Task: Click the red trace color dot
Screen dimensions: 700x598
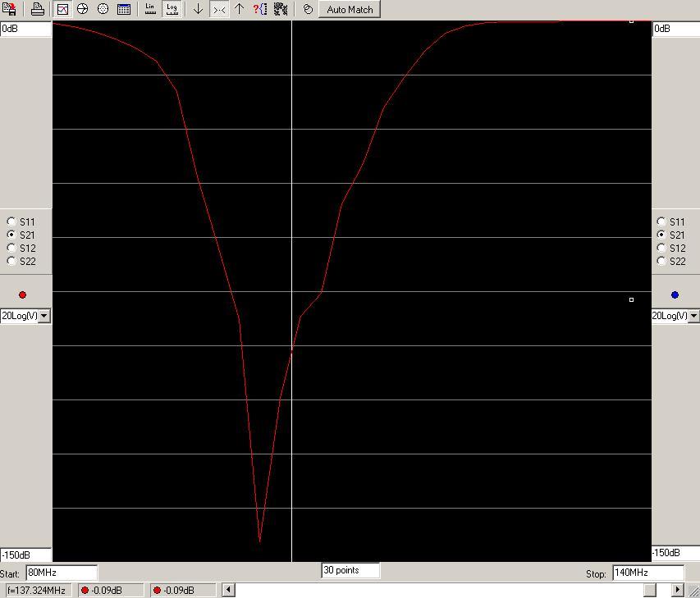Action: pyautogui.click(x=23, y=295)
